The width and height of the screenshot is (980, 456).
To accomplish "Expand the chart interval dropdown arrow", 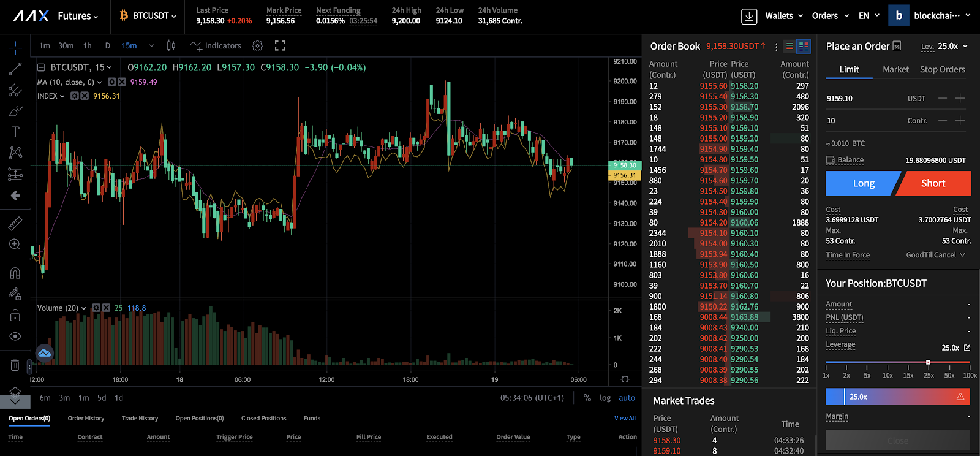I will pyautogui.click(x=152, y=46).
